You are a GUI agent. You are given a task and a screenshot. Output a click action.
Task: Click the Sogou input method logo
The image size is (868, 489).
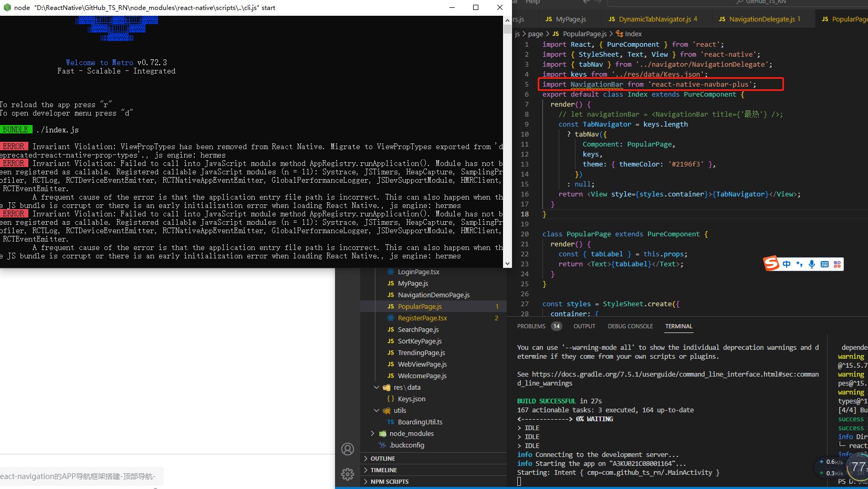pyautogui.click(x=771, y=263)
